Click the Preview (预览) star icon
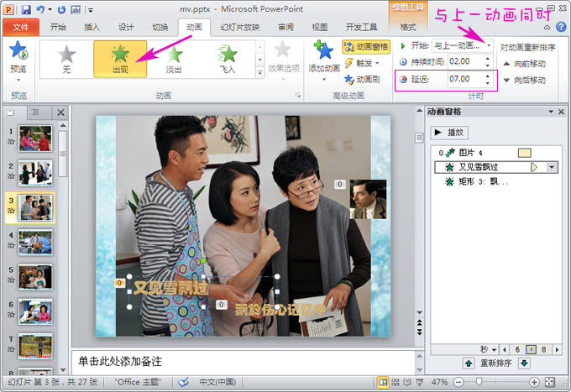 point(18,50)
